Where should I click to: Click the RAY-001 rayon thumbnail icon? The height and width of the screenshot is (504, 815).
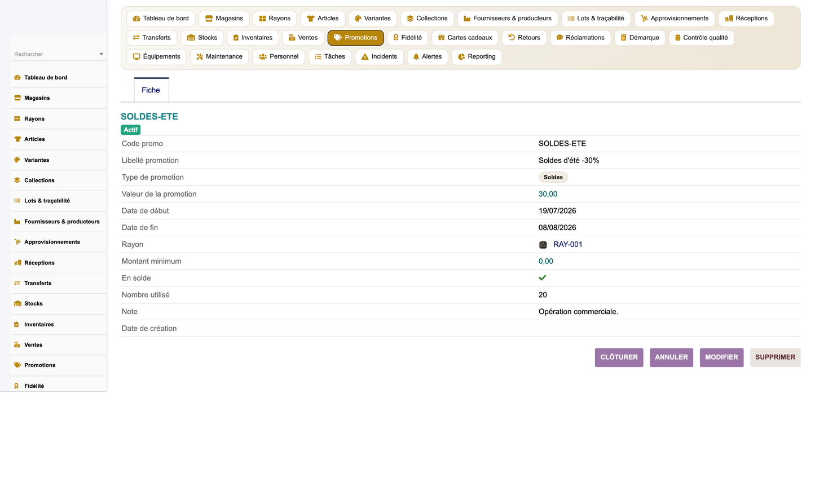[x=543, y=245]
